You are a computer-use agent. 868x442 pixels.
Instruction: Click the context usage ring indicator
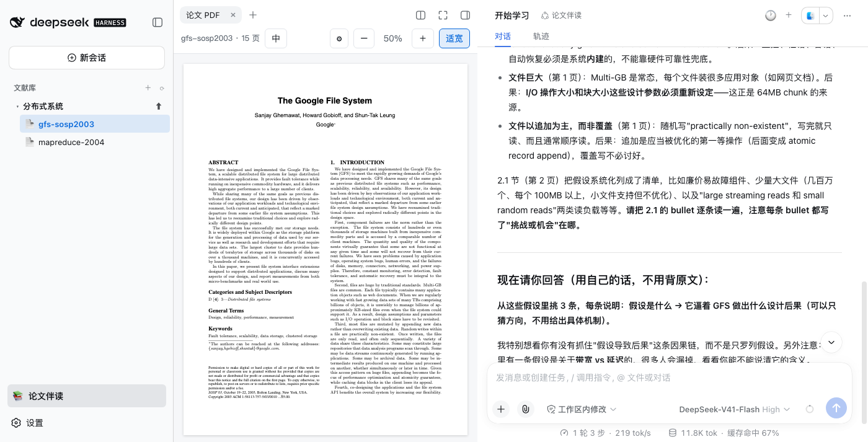[809, 409]
